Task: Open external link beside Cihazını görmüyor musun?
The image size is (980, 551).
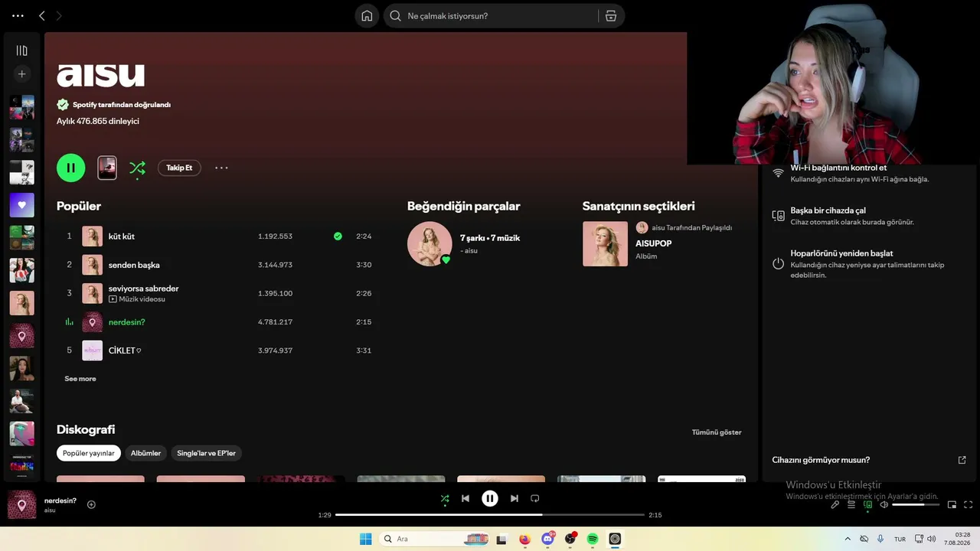Action: coord(962,460)
